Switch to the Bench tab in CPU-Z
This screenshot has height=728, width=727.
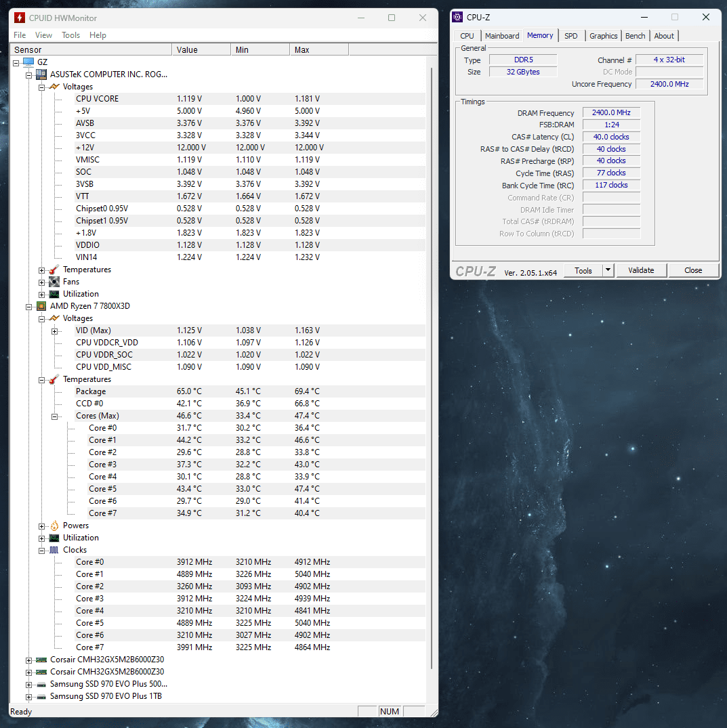click(x=635, y=36)
